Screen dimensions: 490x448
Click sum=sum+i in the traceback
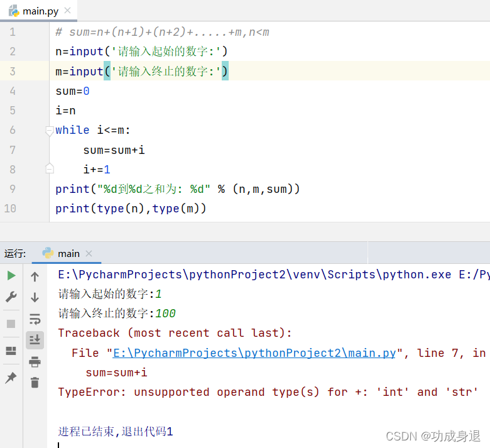[x=116, y=373]
